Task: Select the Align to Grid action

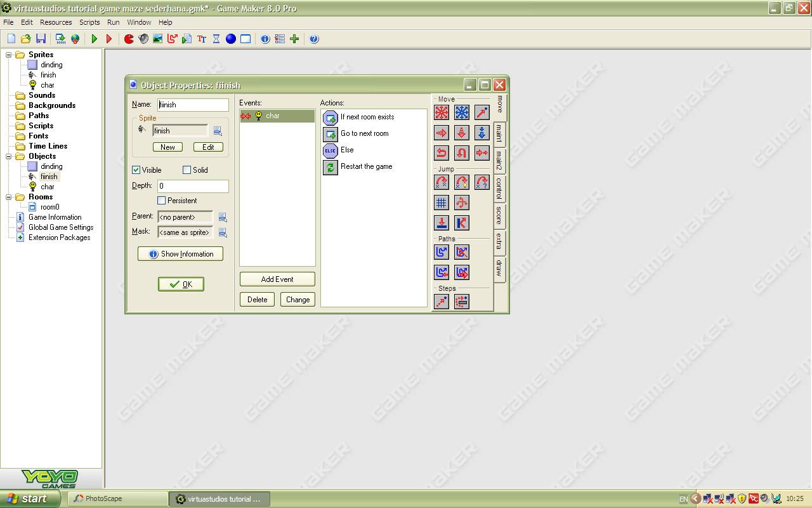Action: tap(442, 203)
